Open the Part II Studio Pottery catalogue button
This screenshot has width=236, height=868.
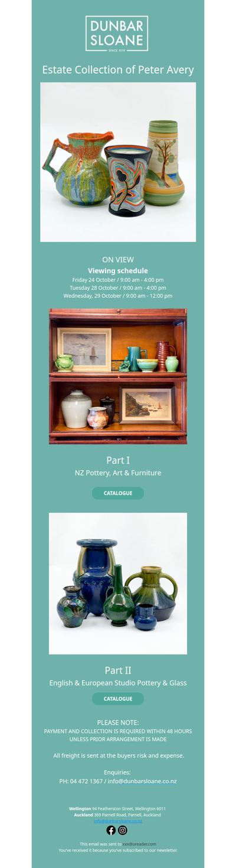coord(118,699)
